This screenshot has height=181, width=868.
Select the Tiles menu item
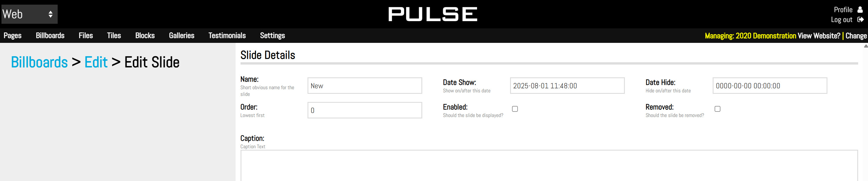tap(114, 36)
